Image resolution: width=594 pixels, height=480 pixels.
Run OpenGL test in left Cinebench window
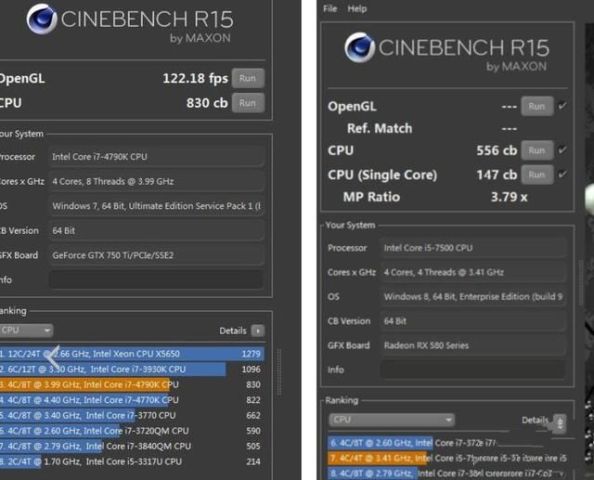click(248, 78)
